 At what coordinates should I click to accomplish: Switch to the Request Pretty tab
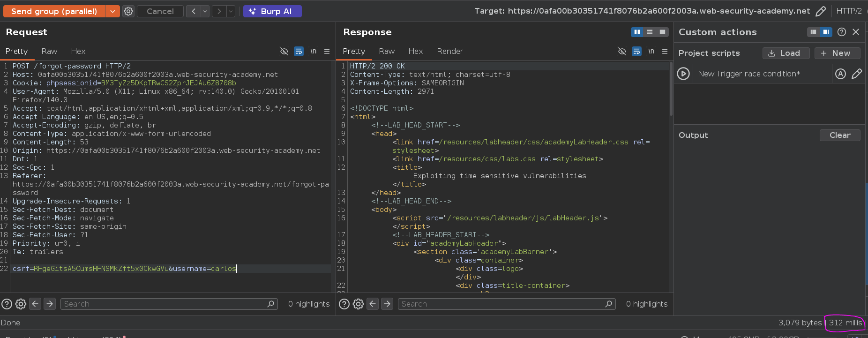(16, 51)
